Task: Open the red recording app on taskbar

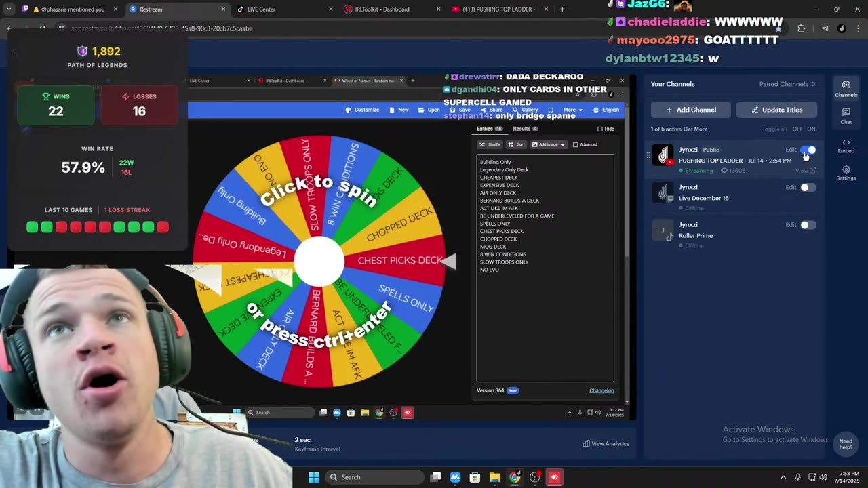Action: click(555, 477)
